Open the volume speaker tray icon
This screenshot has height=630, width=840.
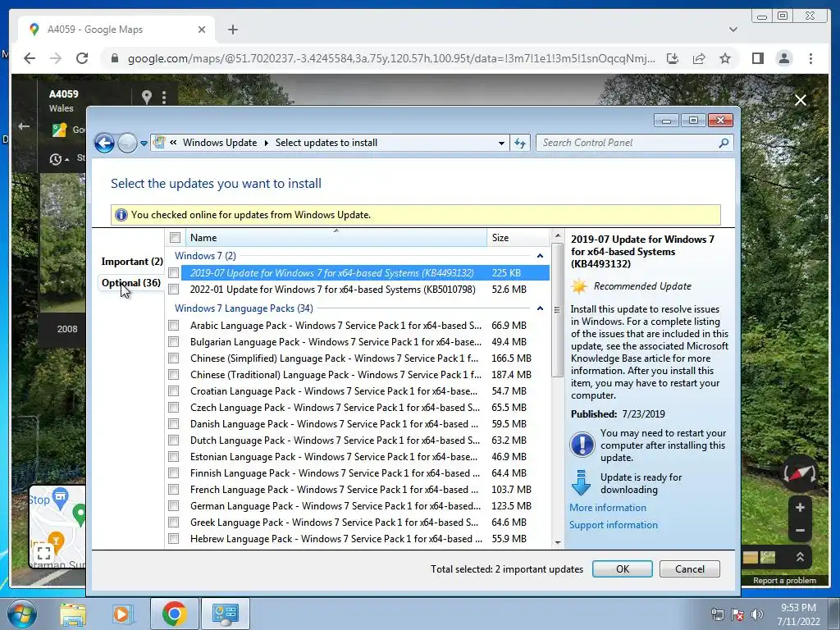coord(757,614)
